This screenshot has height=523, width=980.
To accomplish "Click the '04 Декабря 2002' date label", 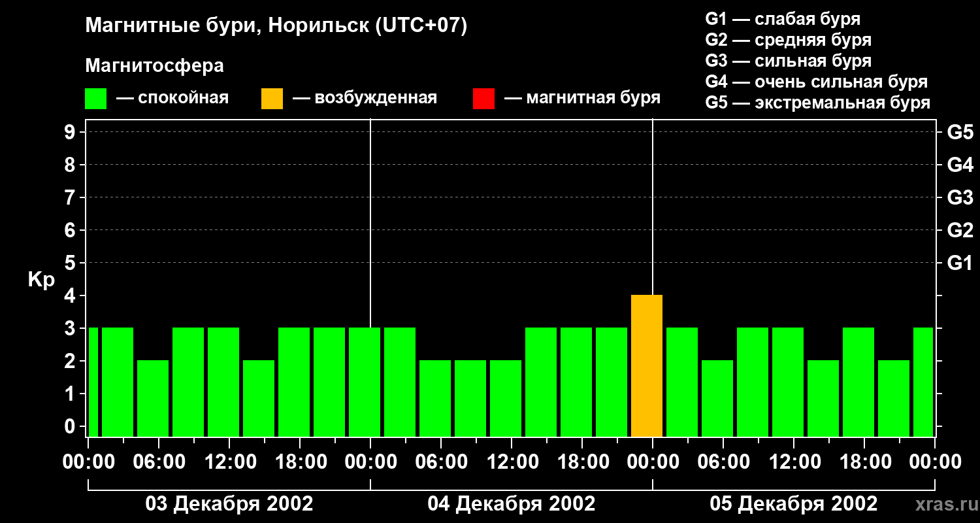I will click(512, 504).
